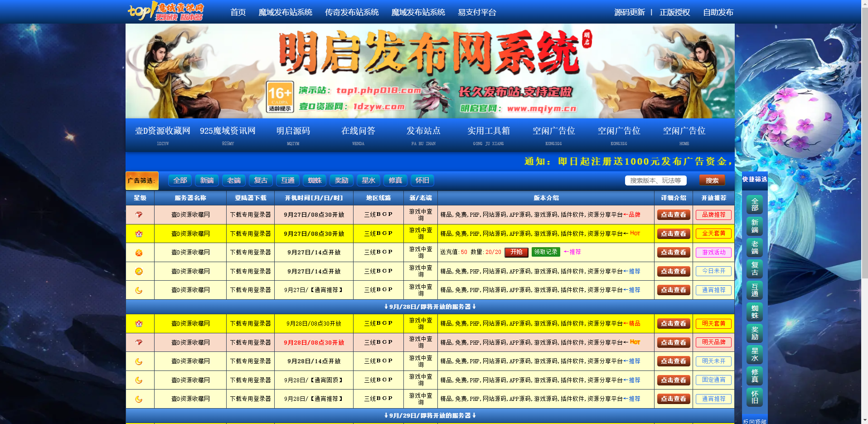Open 壹D资源收藏网 in the blue nav bar
The height and width of the screenshot is (424, 868).
(x=163, y=135)
